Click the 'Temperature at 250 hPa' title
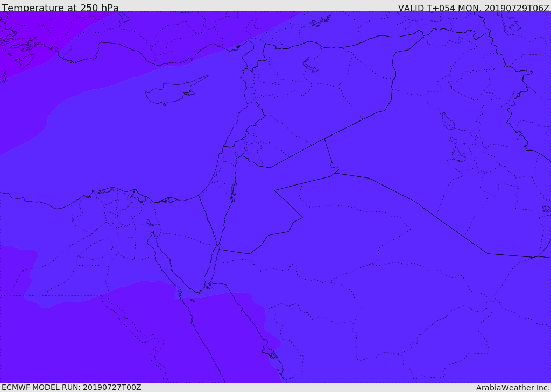Image resolution: width=551 pixels, height=392 pixels. pos(60,8)
